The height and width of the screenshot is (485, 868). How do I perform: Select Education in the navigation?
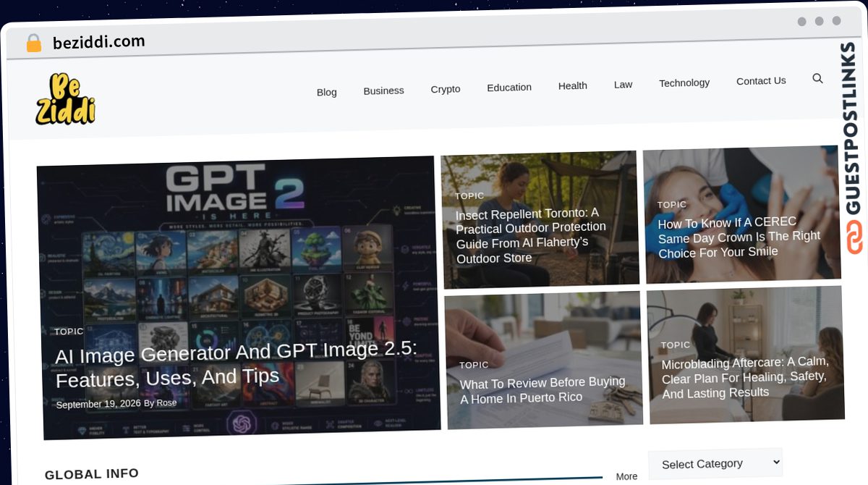tap(509, 87)
